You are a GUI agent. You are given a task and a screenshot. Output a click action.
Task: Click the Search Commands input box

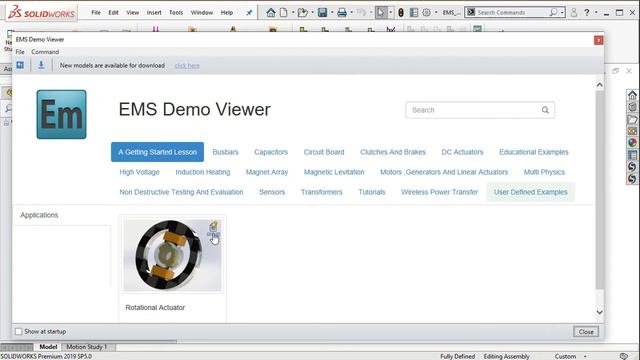514,13
